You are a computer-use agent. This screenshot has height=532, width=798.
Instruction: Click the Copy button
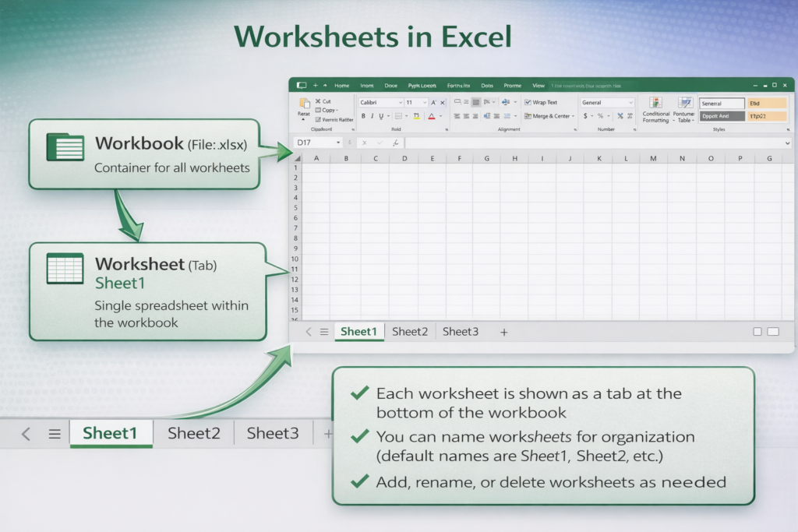pyautogui.click(x=328, y=110)
